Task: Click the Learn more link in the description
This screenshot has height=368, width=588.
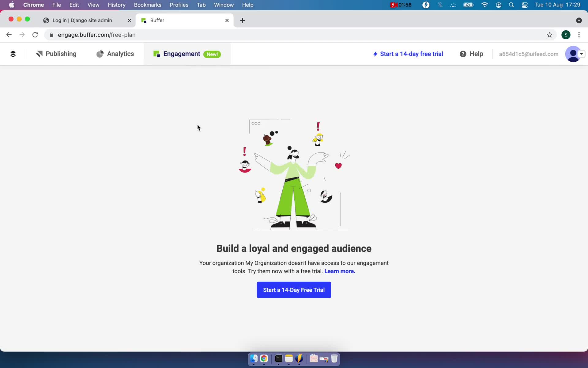Action: [x=340, y=271]
